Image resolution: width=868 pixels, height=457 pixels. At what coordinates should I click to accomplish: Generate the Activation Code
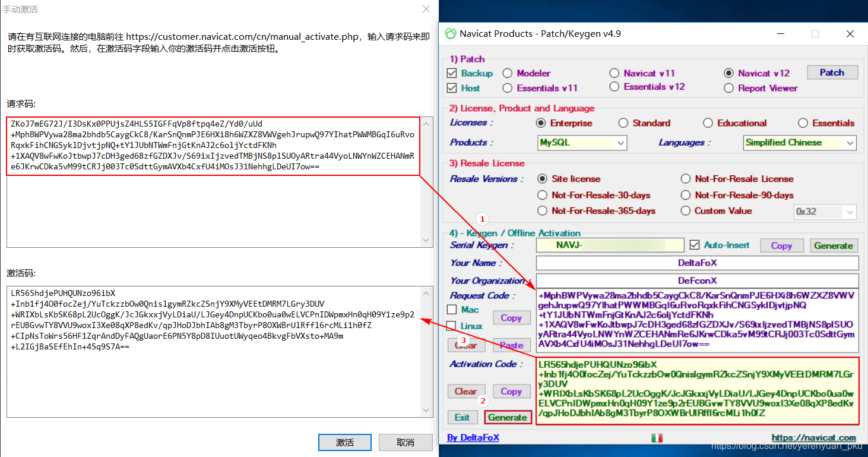pyautogui.click(x=508, y=417)
